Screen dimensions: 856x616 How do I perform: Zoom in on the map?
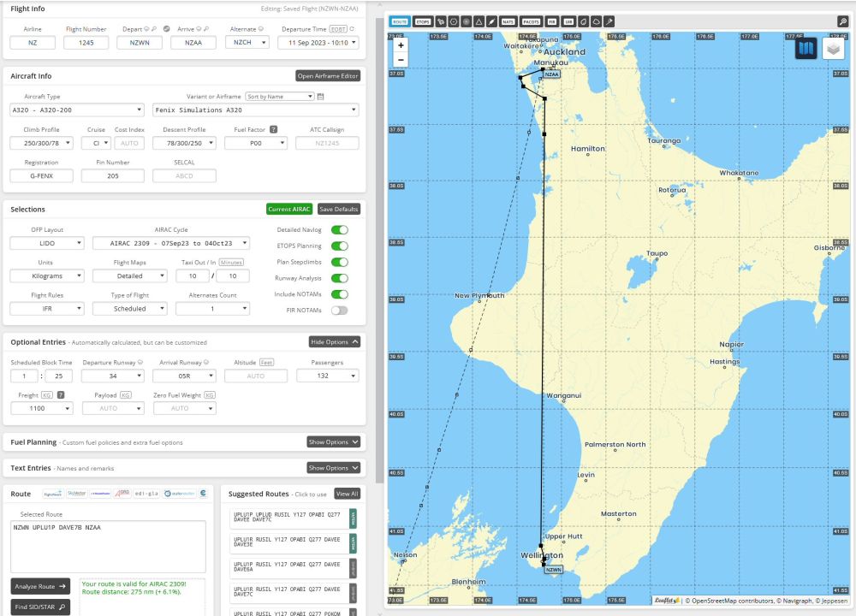point(401,45)
